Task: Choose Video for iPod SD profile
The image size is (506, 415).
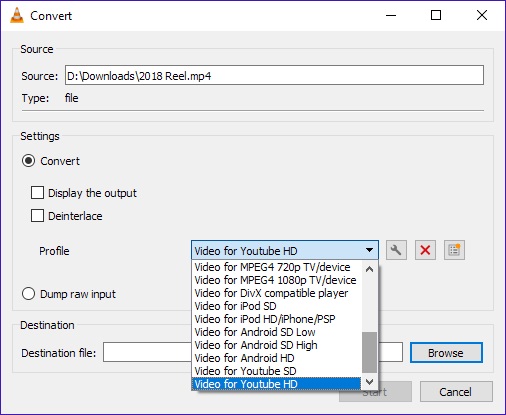Action: coord(277,306)
